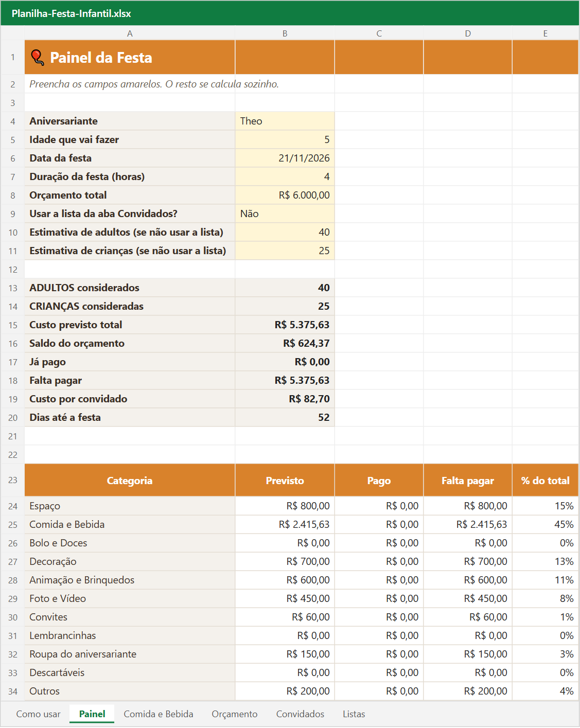This screenshot has height=728, width=580.
Task: Click the Estimativa de crianças value cell
Action: (x=285, y=251)
